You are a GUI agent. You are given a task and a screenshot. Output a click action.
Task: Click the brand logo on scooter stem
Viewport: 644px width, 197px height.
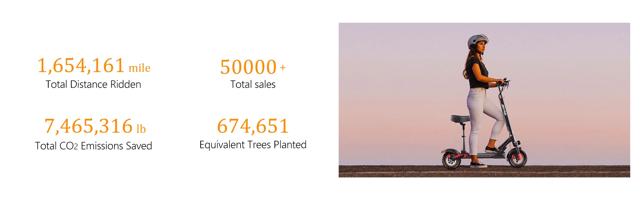(504, 110)
